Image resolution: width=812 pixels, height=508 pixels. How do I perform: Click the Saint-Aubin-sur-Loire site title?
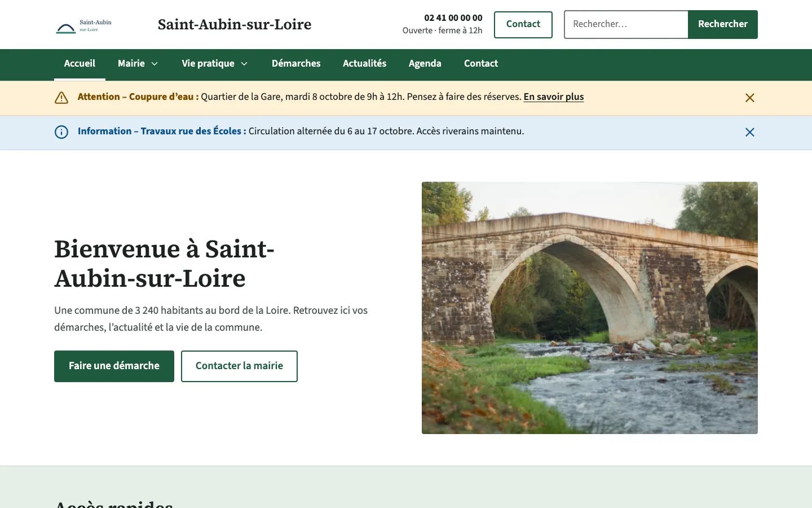235,24
